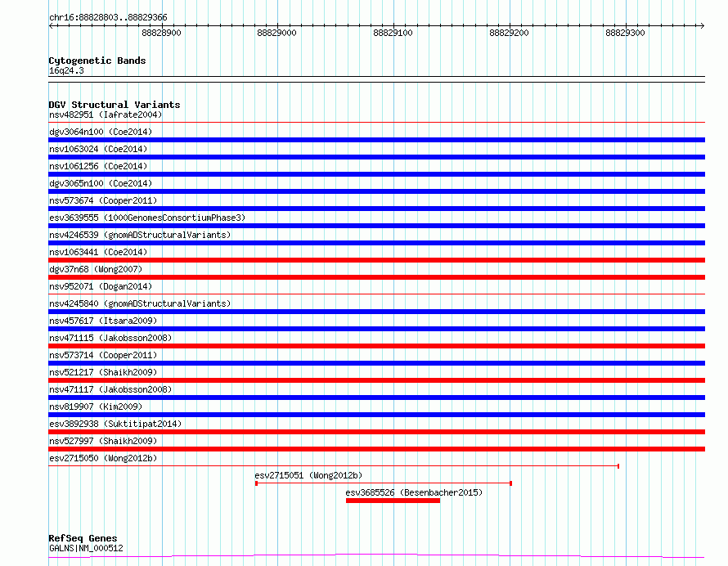
Task: Click the GALNS|NM_000512 gene label
Action: (86, 548)
